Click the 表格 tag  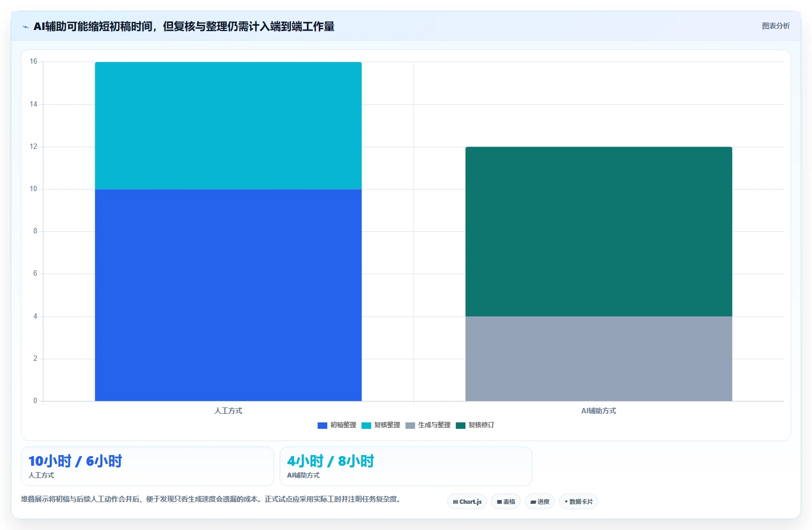click(x=506, y=502)
